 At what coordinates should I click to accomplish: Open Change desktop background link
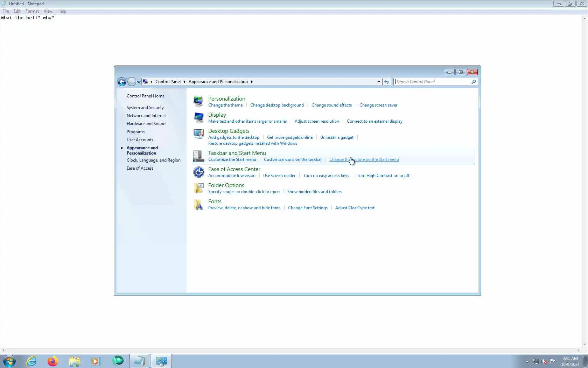click(x=277, y=105)
